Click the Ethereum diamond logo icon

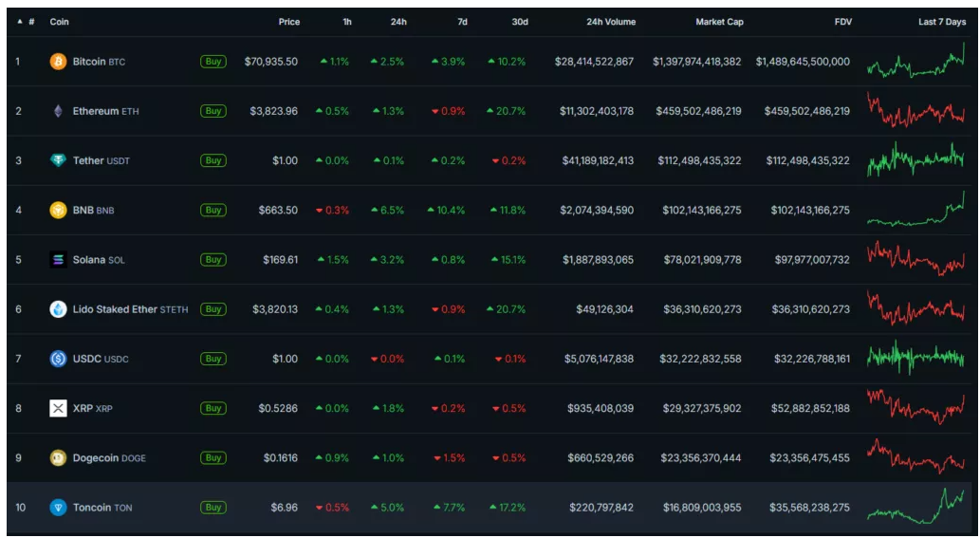point(58,111)
